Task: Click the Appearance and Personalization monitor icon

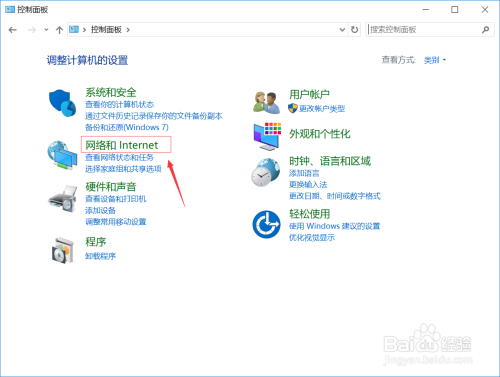Action: [x=267, y=136]
